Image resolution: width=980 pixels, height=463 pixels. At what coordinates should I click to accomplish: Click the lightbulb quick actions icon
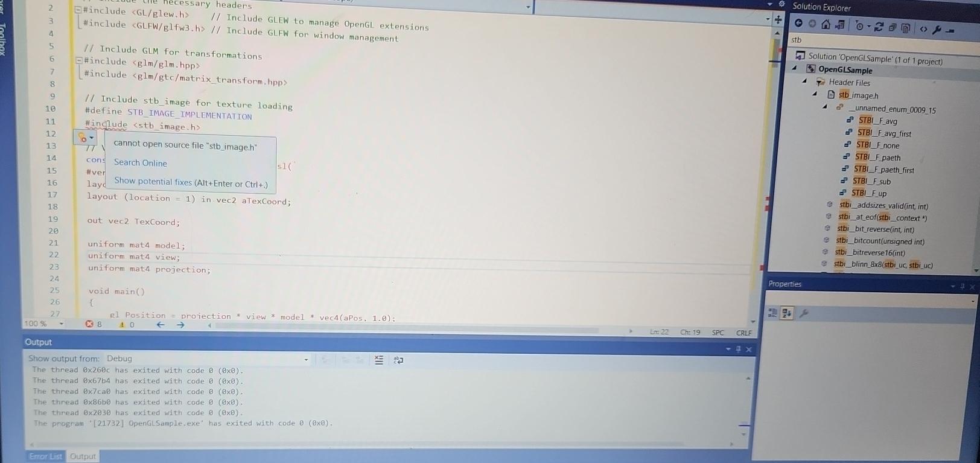pos(83,138)
